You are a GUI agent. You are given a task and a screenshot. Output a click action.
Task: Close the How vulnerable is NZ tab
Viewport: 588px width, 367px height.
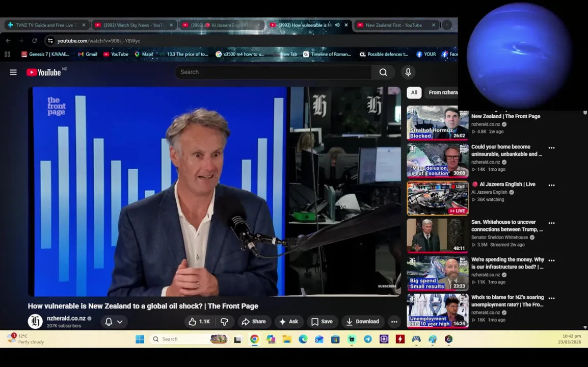click(346, 25)
